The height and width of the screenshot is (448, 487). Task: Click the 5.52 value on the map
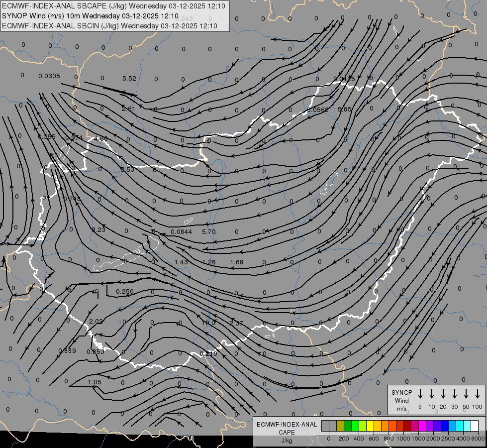[129, 78]
